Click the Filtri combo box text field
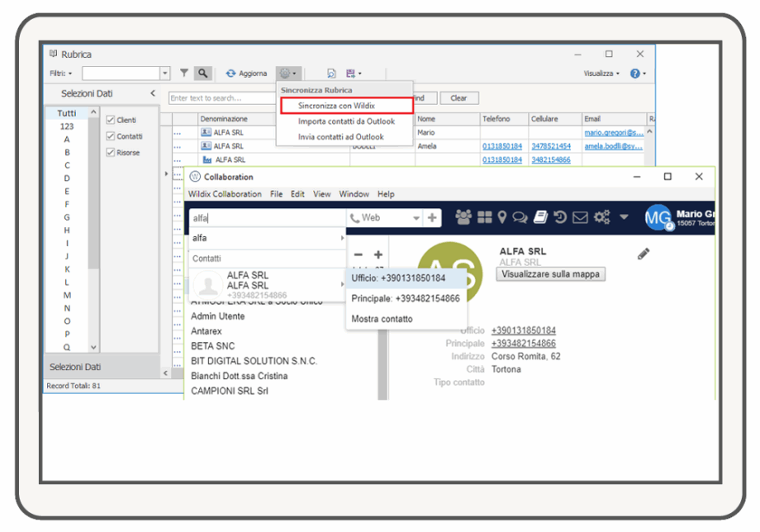The image size is (760, 532). [121, 74]
